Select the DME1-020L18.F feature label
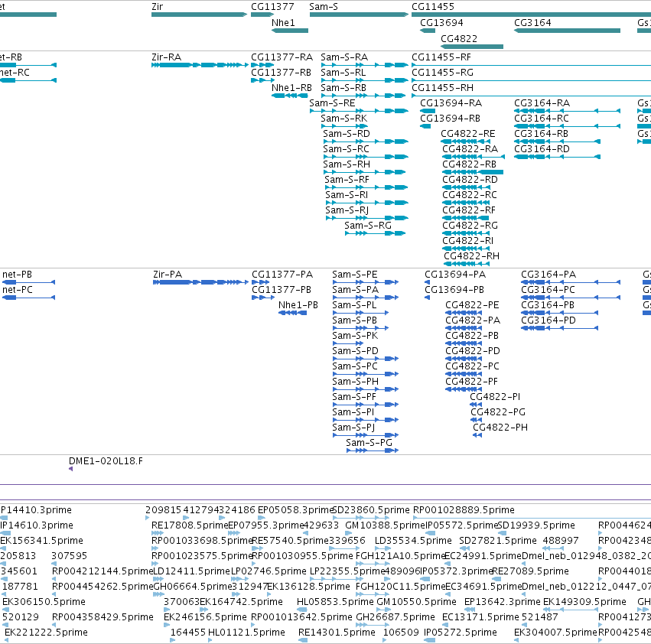This screenshot has height=644, width=651. (x=106, y=461)
